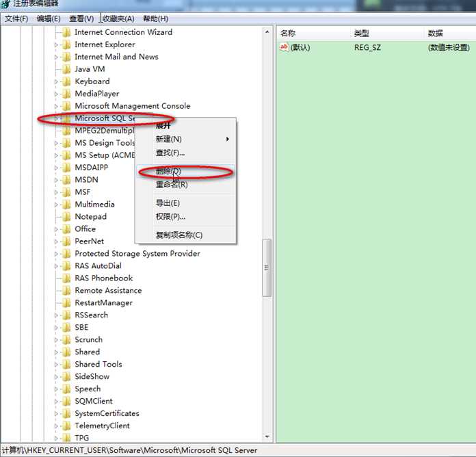Open 权限(P)... from the context menu

click(186, 216)
